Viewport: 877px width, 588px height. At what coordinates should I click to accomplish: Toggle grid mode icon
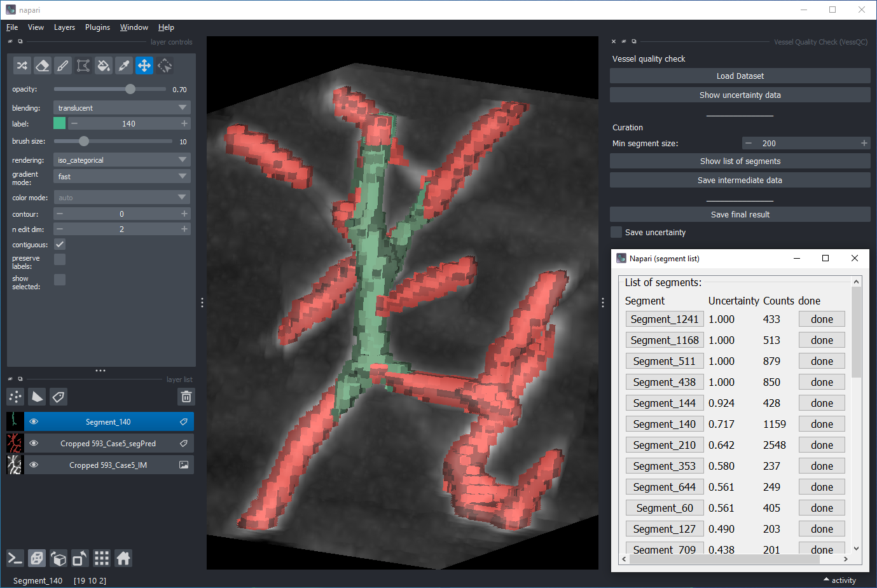102,558
